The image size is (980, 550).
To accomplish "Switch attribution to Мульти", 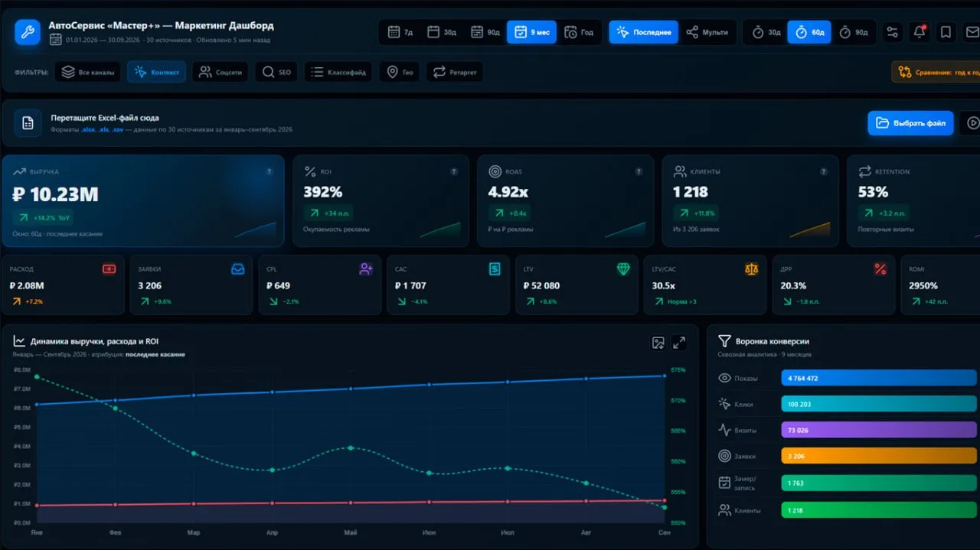I will tap(707, 32).
